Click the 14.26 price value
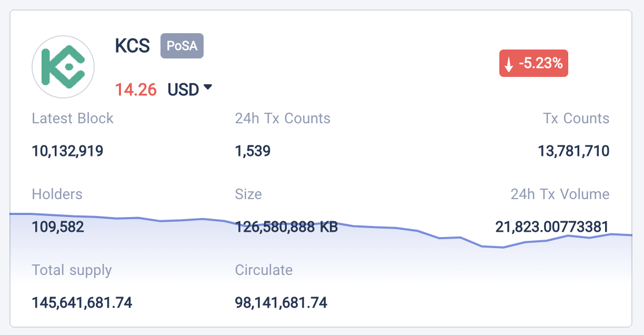 (136, 90)
